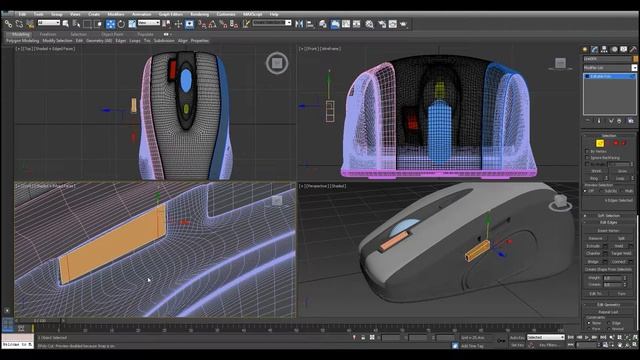Screen dimensions: 640x360
Task: Click the Align tool icon
Action: [x=310, y=24]
